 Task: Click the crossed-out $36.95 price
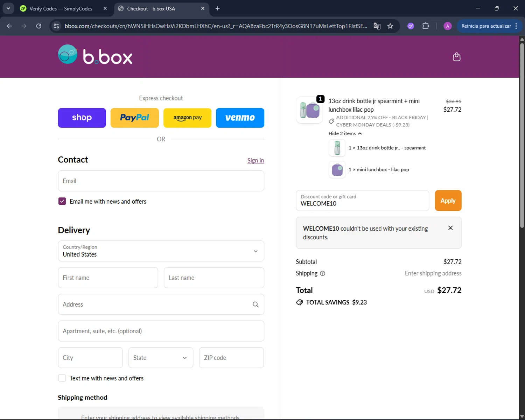pyautogui.click(x=454, y=101)
